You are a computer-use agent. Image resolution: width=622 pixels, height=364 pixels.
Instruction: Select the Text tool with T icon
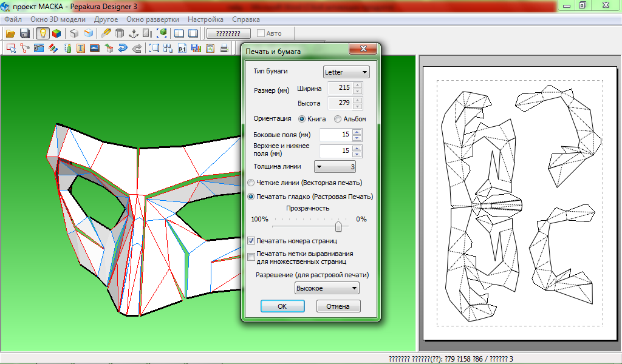[x=81, y=49]
